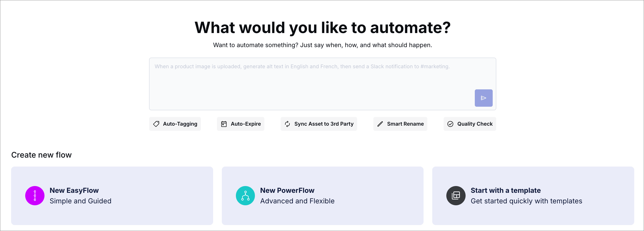Click the teal PowerFlow branch icon
This screenshot has height=231, width=644.
(245, 196)
